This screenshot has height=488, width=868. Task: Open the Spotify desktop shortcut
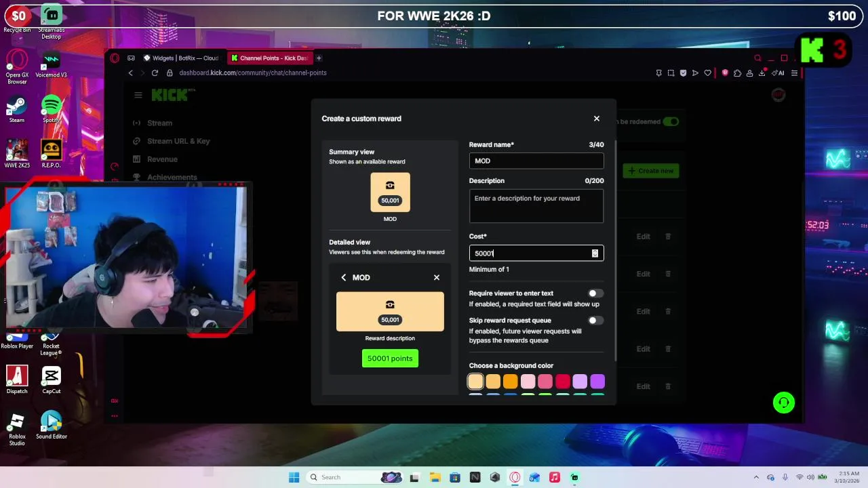52,110
